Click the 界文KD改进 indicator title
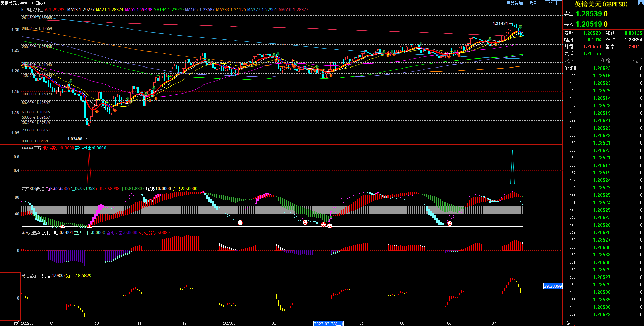This screenshot has height=326, width=644. (x=33, y=189)
